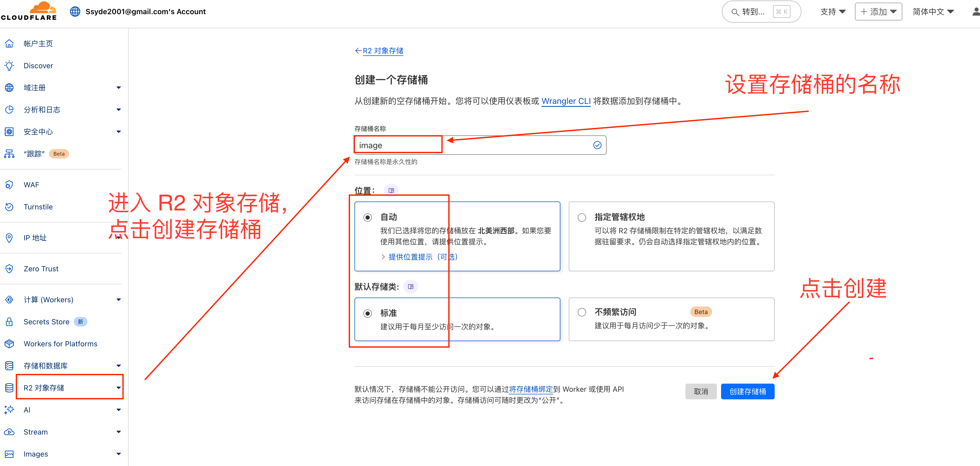980x466 pixels.
Task: Select the 自动 location radio button
Action: pos(368,218)
